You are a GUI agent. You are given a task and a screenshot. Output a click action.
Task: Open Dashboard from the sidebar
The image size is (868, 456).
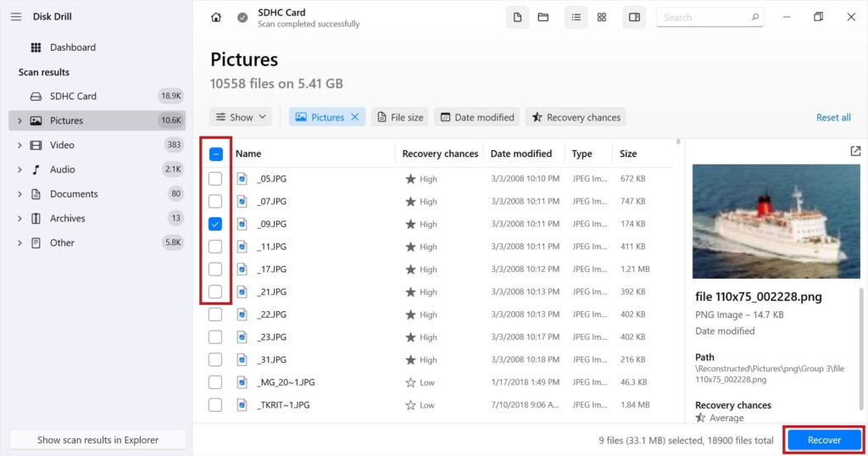(72, 47)
